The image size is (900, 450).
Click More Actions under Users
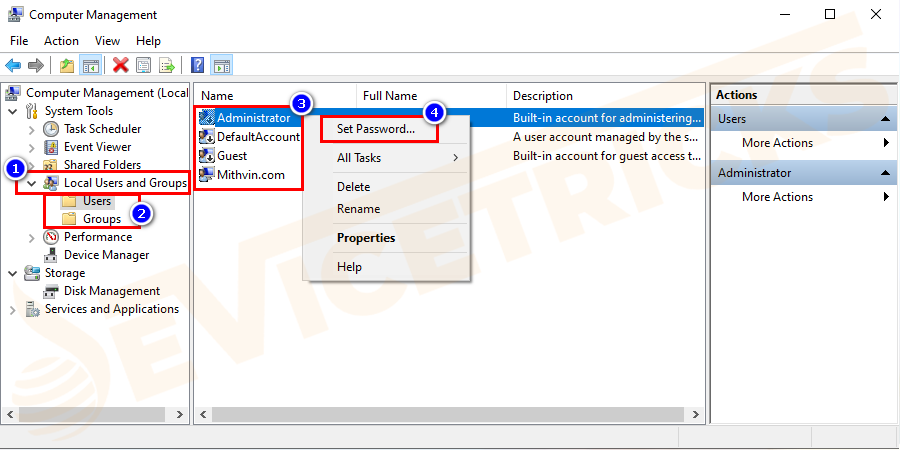pyautogui.click(x=777, y=143)
